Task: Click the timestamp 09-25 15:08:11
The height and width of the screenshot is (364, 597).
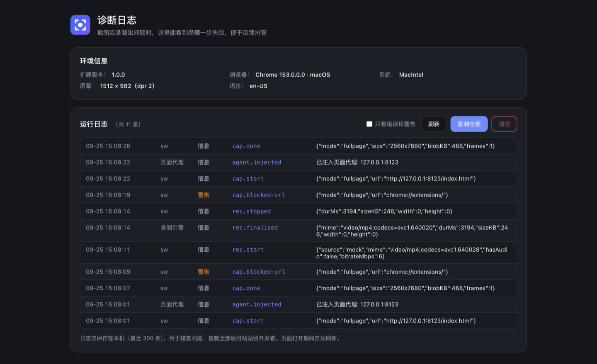Action: [x=108, y=250]
